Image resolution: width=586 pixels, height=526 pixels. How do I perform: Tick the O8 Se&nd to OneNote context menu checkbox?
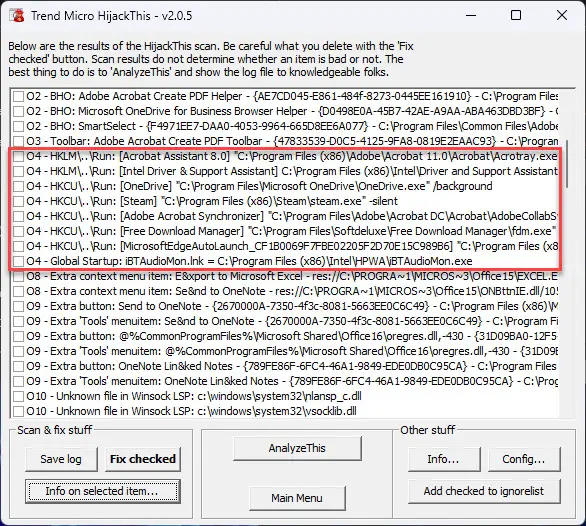pos(18,291)
